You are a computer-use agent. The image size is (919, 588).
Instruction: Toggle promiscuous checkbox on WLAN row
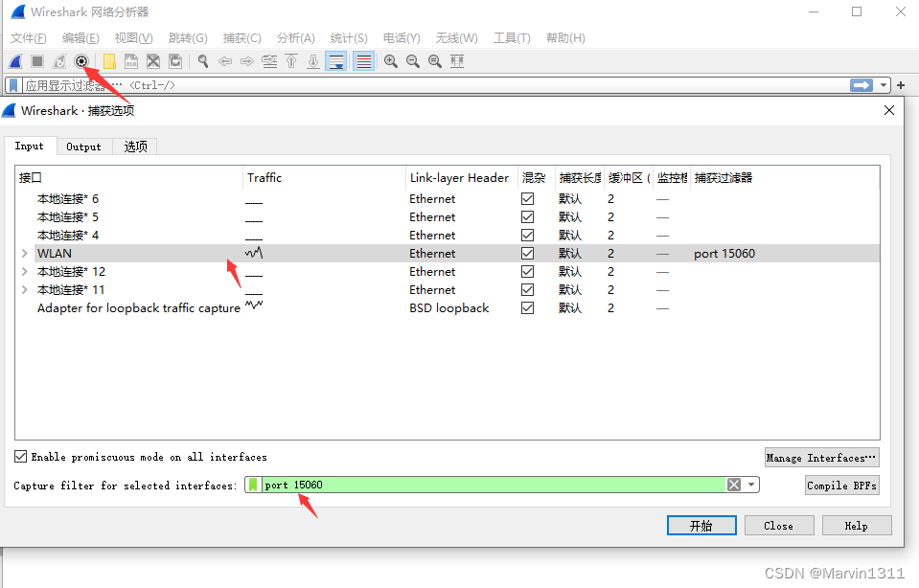[527, 253]
